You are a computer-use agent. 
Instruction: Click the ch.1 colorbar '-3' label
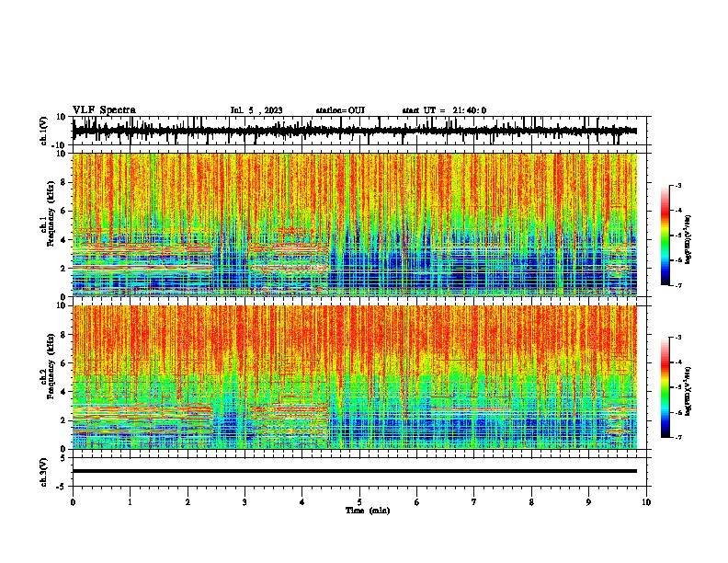tap(677, 185)
